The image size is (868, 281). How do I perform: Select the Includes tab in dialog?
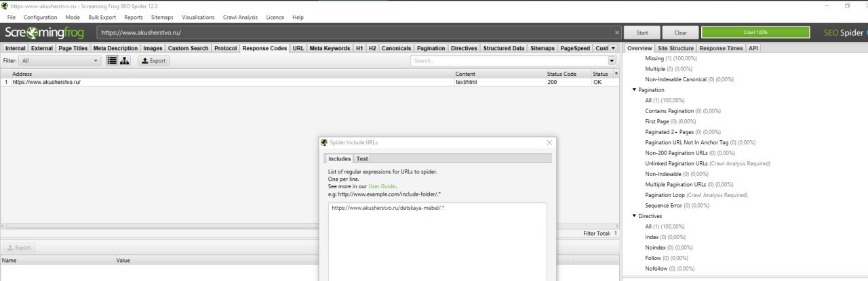[340, 158]
